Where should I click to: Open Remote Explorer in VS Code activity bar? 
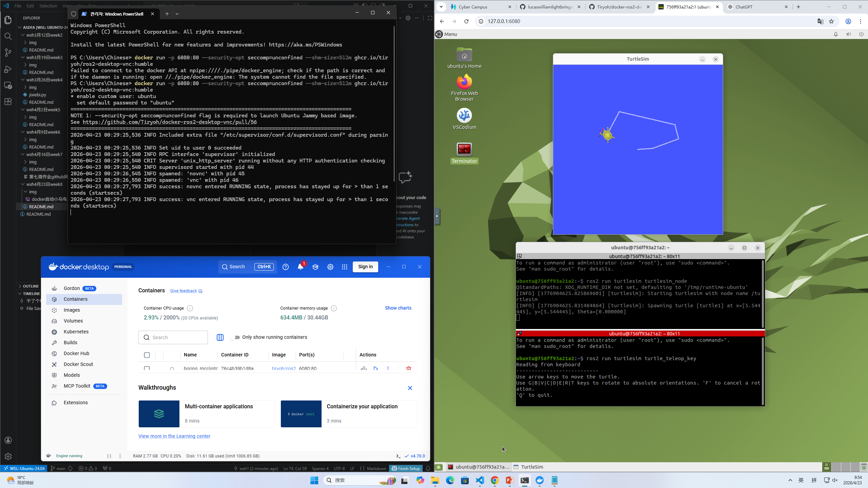(x=8, y=85)
